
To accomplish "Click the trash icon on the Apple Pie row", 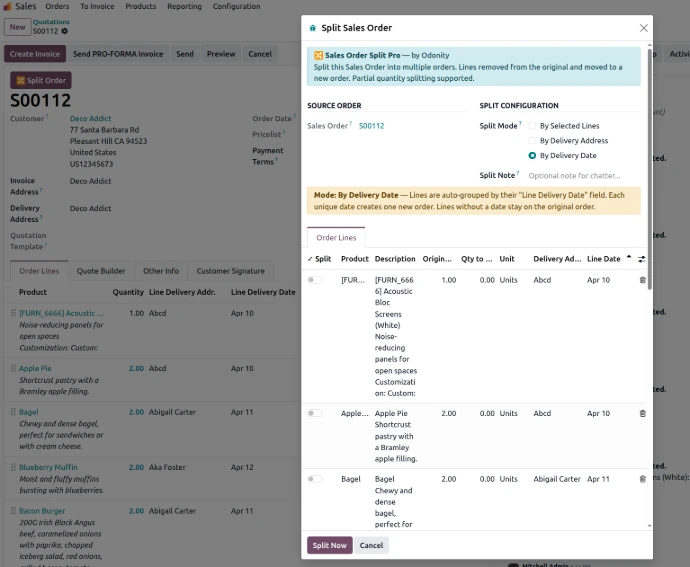I will pos(642,413).
